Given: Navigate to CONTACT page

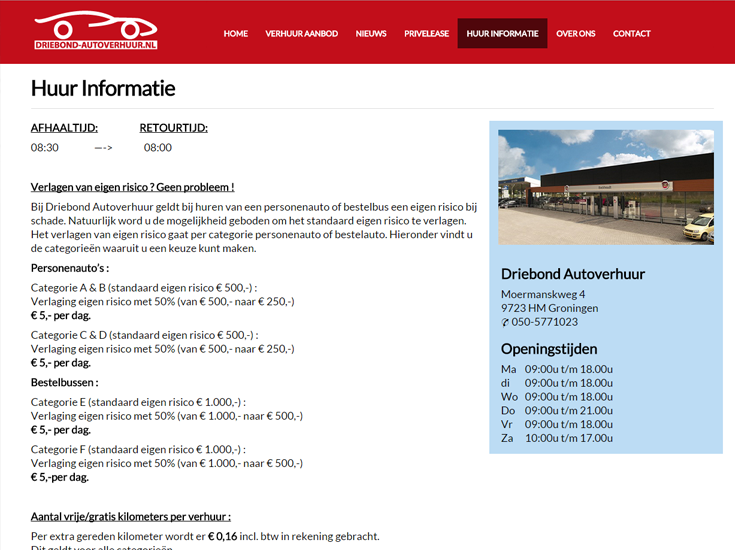Looking at the screenshot, I should 631,34.
